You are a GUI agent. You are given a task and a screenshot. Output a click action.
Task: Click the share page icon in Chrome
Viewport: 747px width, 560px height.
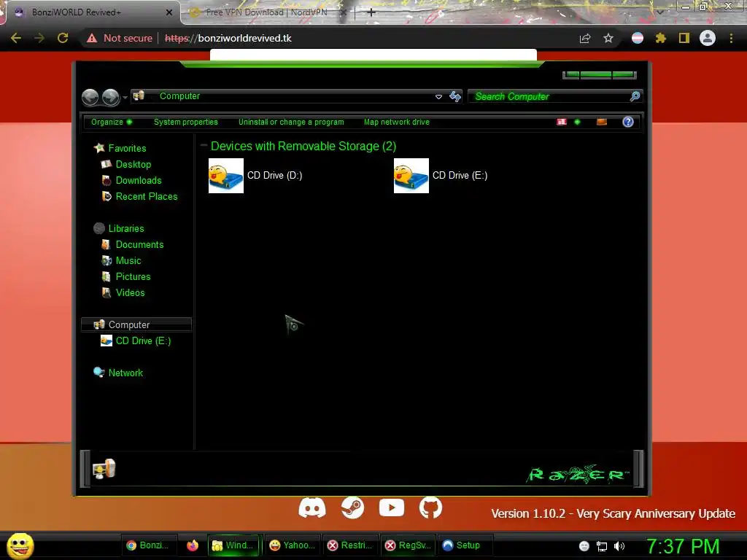click(x=585, y=38)
